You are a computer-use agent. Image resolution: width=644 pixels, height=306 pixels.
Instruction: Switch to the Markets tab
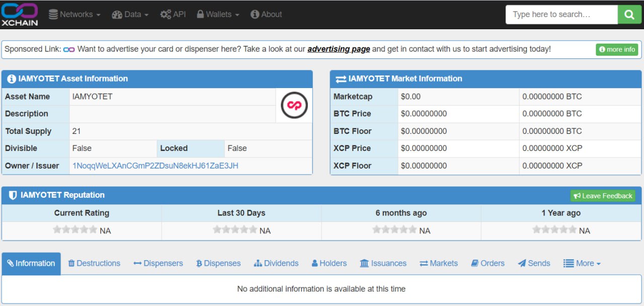[x=439, y=263]
